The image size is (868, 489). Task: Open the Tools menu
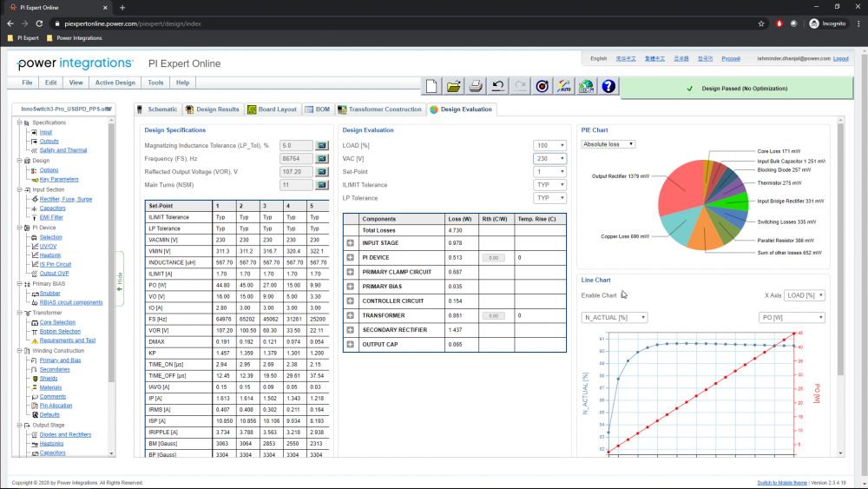tap(155, 83)
